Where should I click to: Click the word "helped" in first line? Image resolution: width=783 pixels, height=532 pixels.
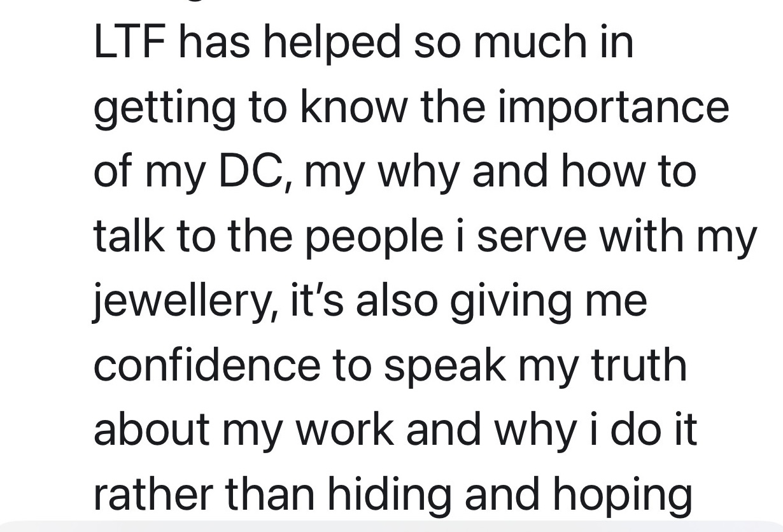pyautogui.click(x=330, y=43)
